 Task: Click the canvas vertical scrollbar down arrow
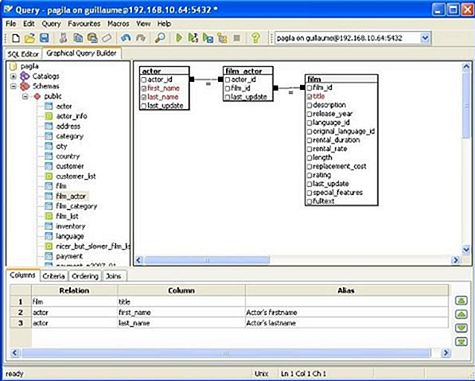coord(466,249)
